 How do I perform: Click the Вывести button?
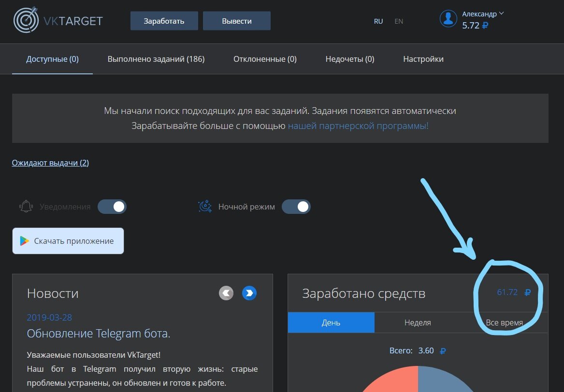(x=237, y=21)
